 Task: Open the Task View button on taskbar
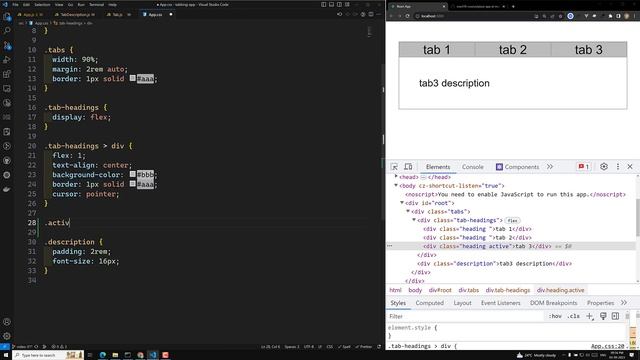pyautogui.click(x=90, y=355)
